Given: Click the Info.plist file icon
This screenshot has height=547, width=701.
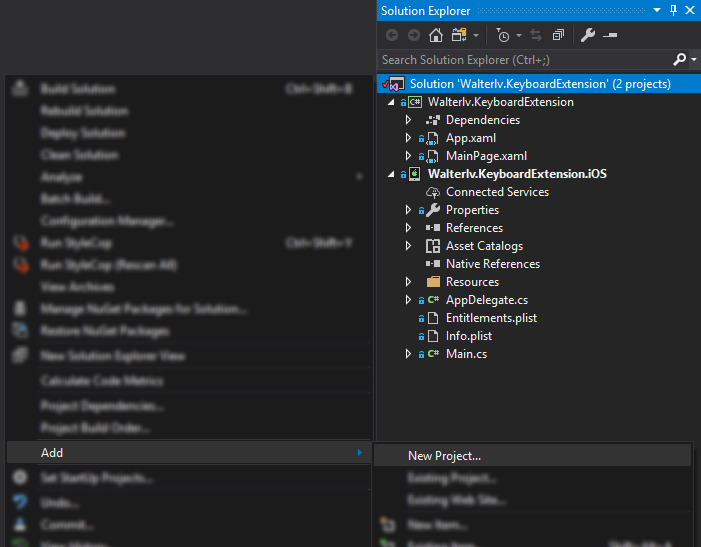Looking at the screenshot, I should (433, 336).
